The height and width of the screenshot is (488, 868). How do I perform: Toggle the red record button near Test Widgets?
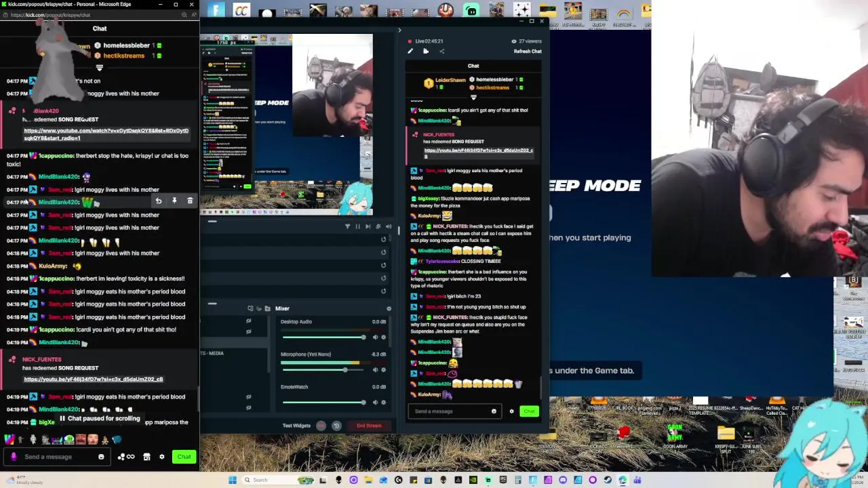(x=320, y=426)
